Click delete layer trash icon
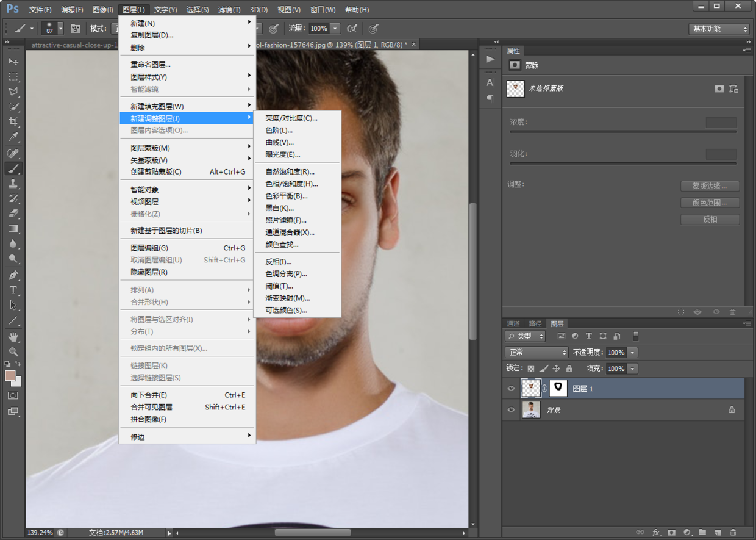 (733, 533)
